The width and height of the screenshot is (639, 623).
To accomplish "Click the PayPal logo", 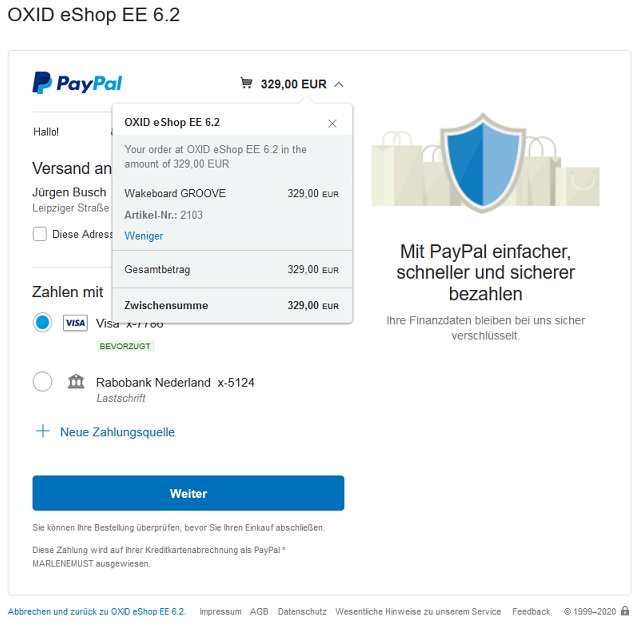I will pos(77,83).
